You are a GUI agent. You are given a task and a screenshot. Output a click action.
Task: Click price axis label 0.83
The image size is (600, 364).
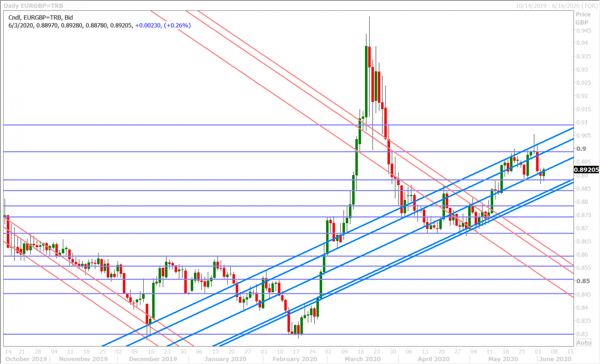[582, 334]
